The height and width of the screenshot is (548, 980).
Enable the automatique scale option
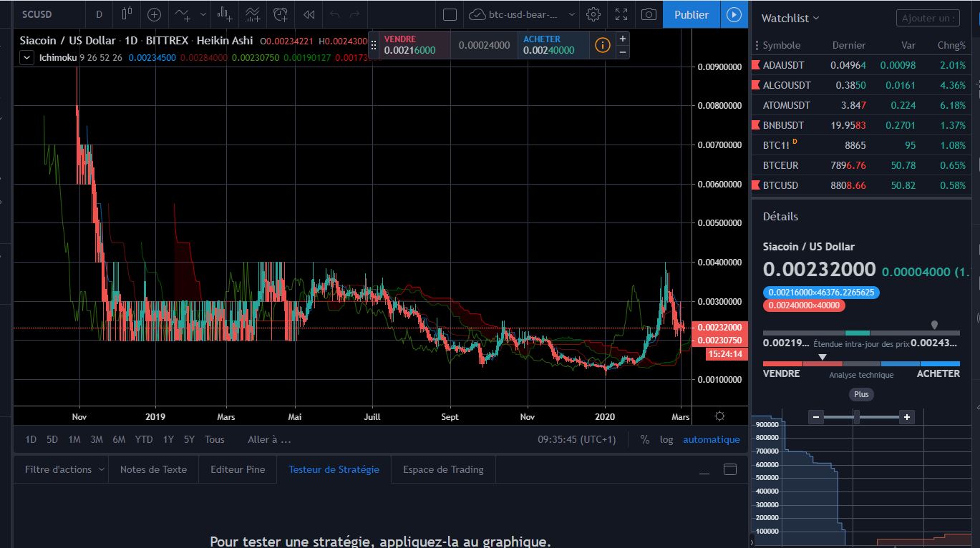click(711, 439)
